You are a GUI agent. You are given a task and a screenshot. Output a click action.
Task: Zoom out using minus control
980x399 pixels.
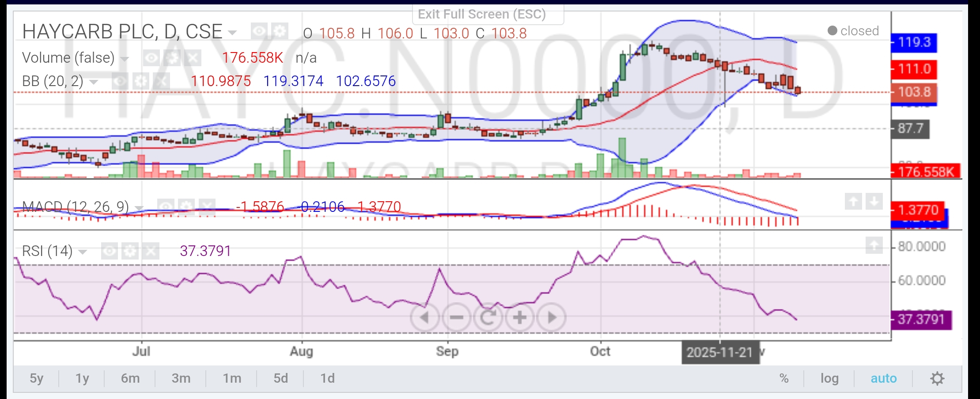click(456, 317)
